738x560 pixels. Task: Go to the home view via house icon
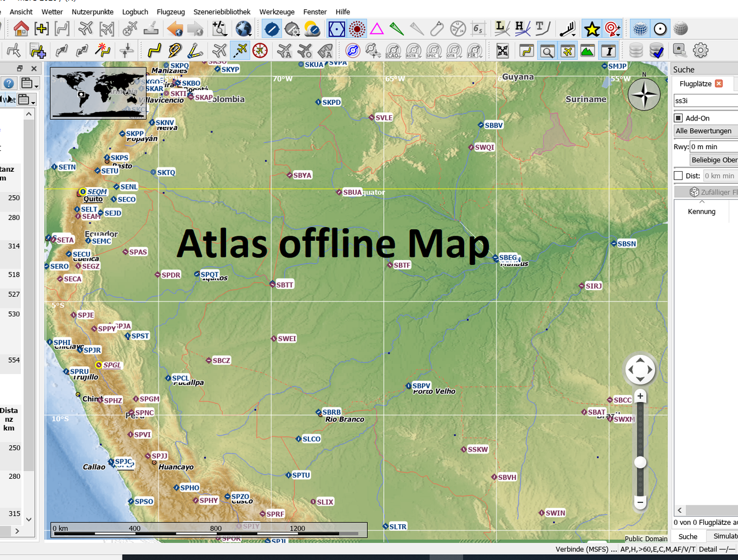click(x=21, y=28)
